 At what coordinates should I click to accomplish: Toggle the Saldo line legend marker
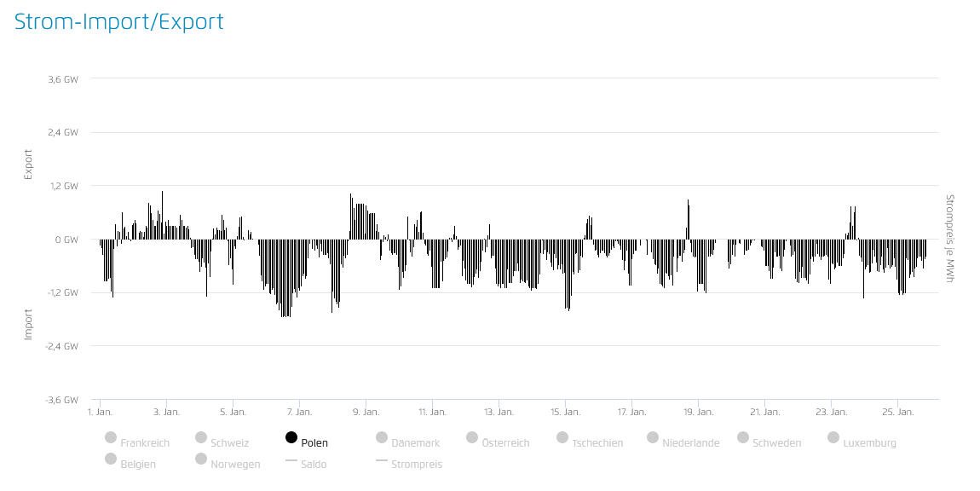[x=291, y=460]
